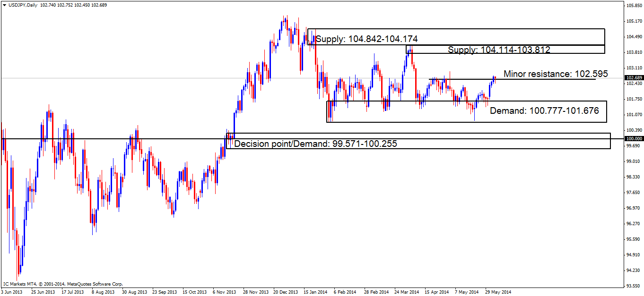The width and height of the screenshot is (644, 296).
Task: Click the 105.850 price axis label
Action: tap(633, 6)
